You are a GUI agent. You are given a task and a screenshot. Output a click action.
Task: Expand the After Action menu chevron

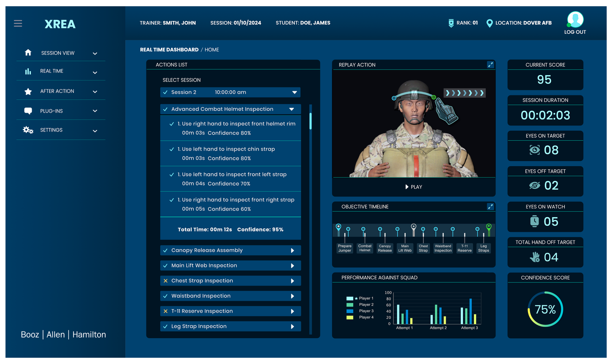[95, 92]
